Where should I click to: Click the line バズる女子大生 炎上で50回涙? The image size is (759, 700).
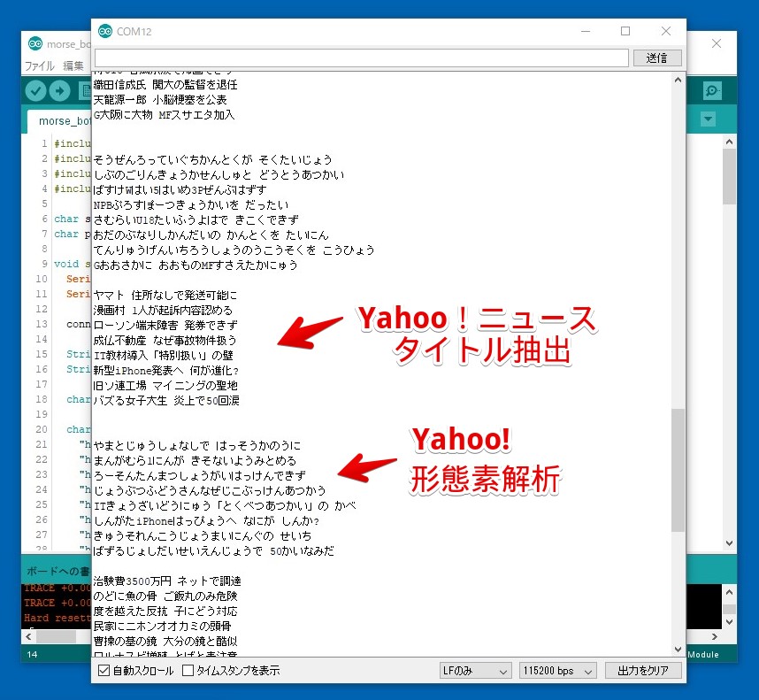click(166, 400)
